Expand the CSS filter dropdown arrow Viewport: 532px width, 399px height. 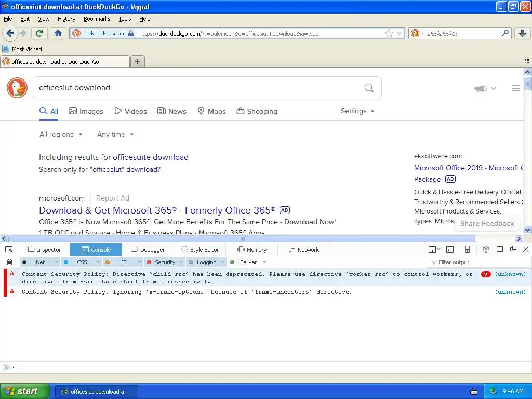coord(98,262)
